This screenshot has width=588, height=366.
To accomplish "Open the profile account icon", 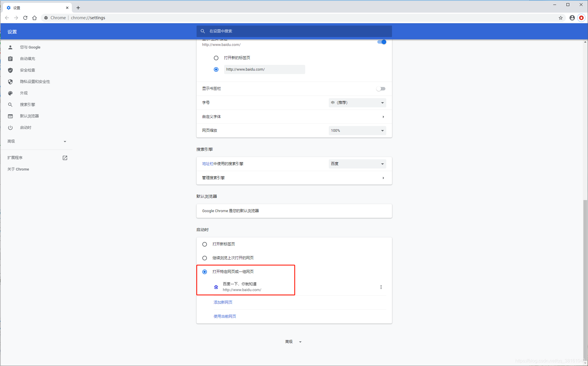I will pyautogui.click(x=572, y=18).
